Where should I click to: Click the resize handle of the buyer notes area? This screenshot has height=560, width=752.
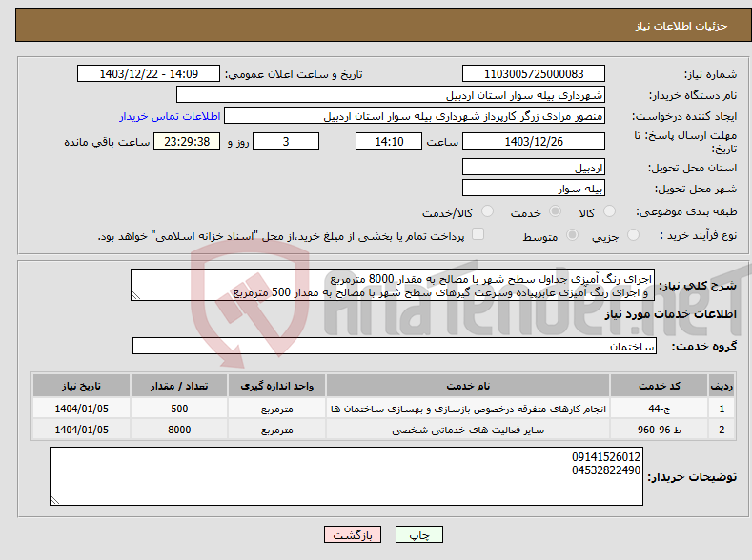(55, 500)
